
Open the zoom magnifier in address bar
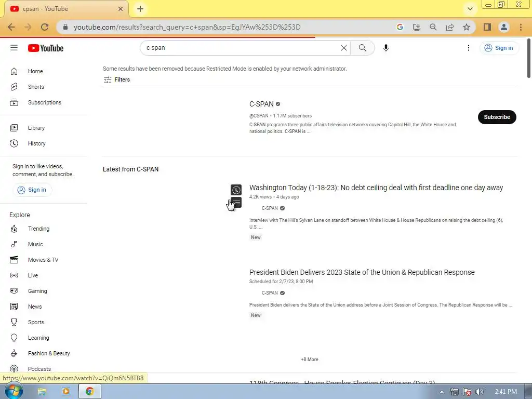tap(433, 27)
